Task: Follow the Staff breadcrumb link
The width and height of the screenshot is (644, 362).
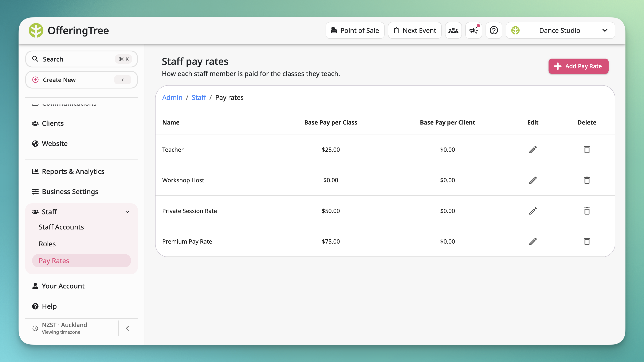Action: point(199,98)
